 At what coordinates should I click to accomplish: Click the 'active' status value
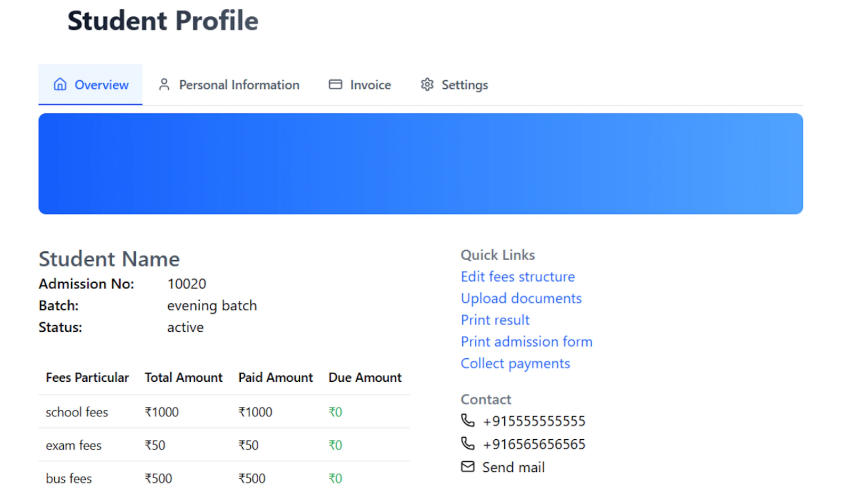point(185,328)
